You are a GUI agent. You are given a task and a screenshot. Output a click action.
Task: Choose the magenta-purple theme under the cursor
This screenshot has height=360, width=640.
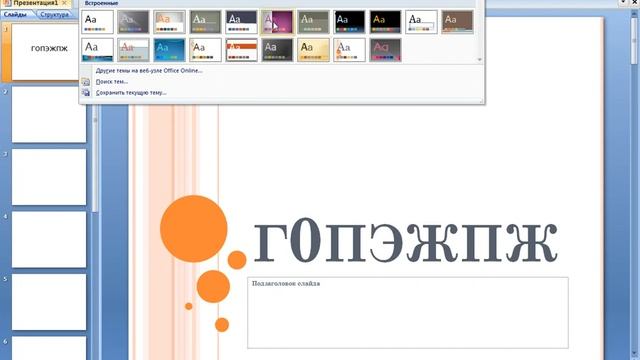277,22
